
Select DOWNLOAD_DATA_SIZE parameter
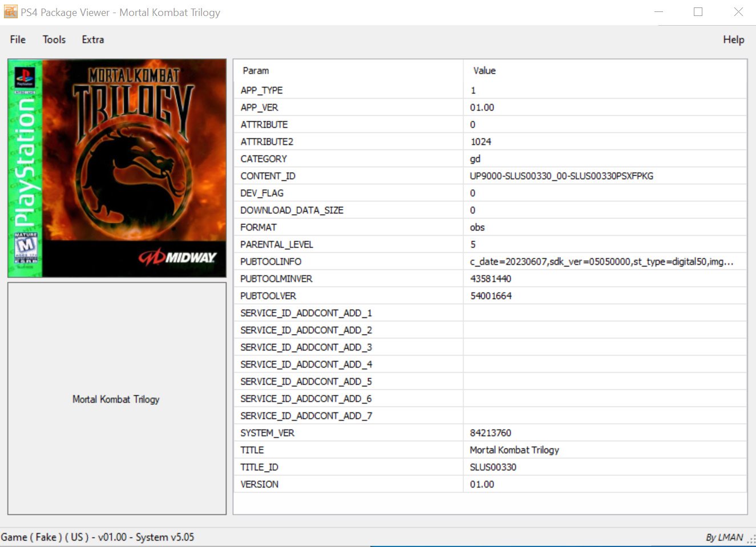[292, 210]
